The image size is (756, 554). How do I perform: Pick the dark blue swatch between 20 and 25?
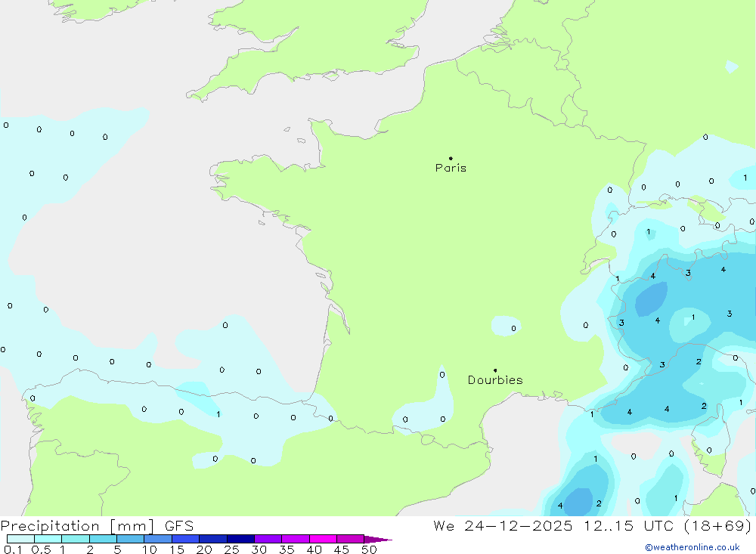pyautogui.click(x=212, y=539)
